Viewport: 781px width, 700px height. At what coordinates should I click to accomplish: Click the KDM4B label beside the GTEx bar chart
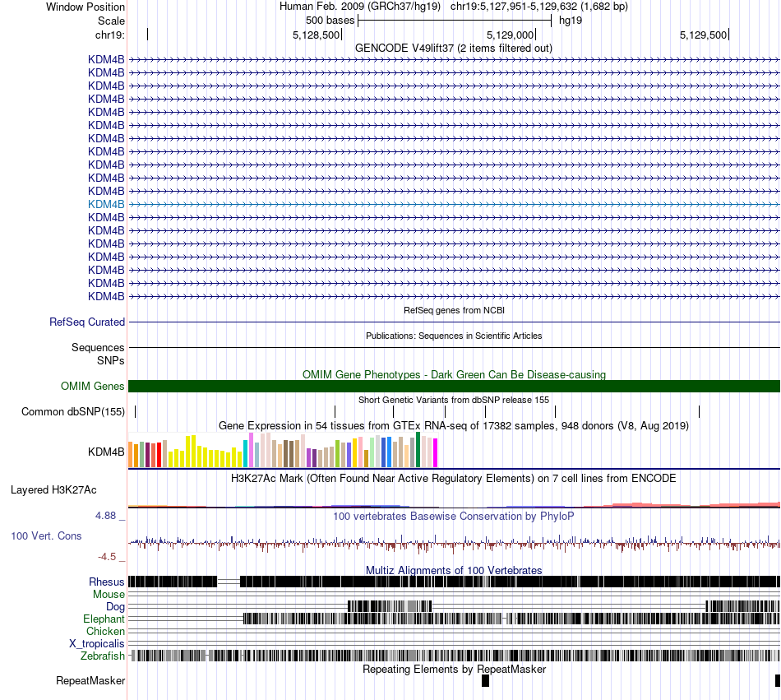[106, 452]
